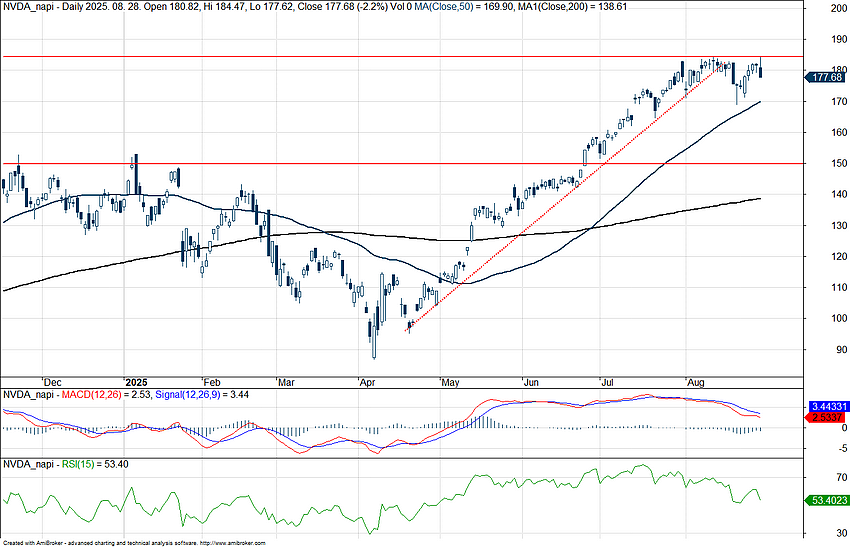The height and width of the screenshot is (547, 850).
Task: Click the Open 180.82 value in header
Action: tap(171, 7)
